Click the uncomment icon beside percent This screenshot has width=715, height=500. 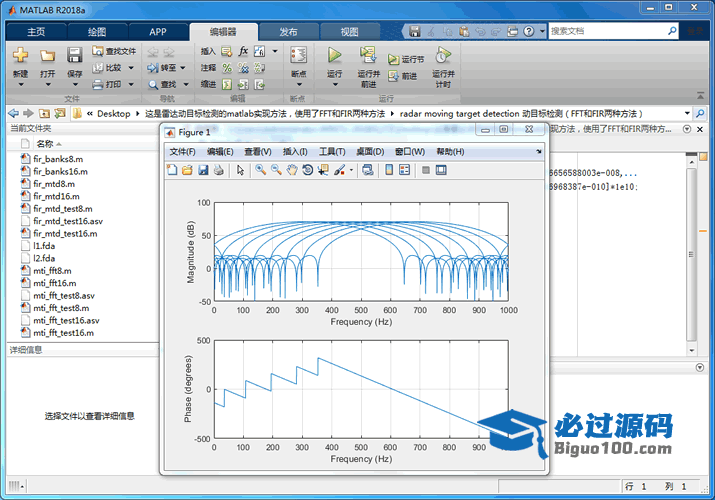click(x=243, y=68)
